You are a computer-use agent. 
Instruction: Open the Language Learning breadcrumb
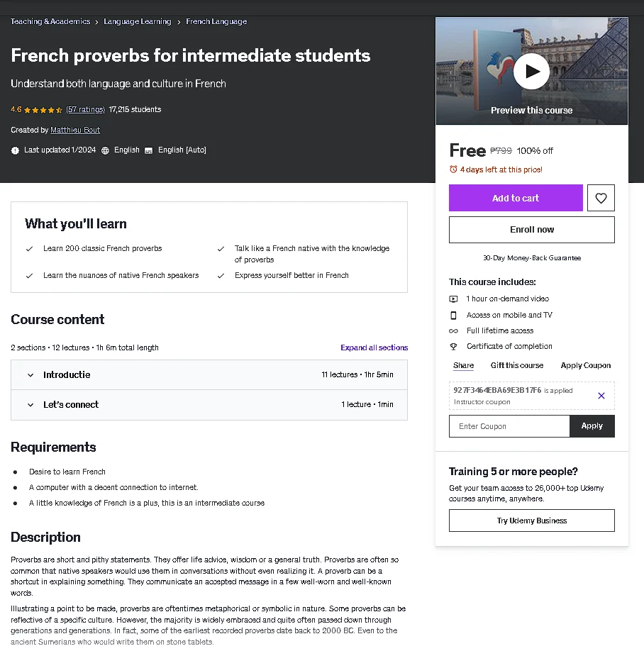point(138,21)
